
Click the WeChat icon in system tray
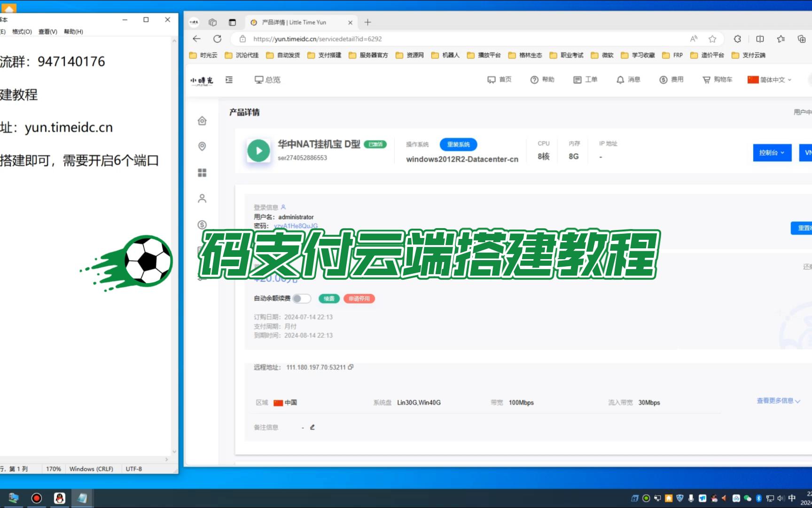click(x=748, y=498)
